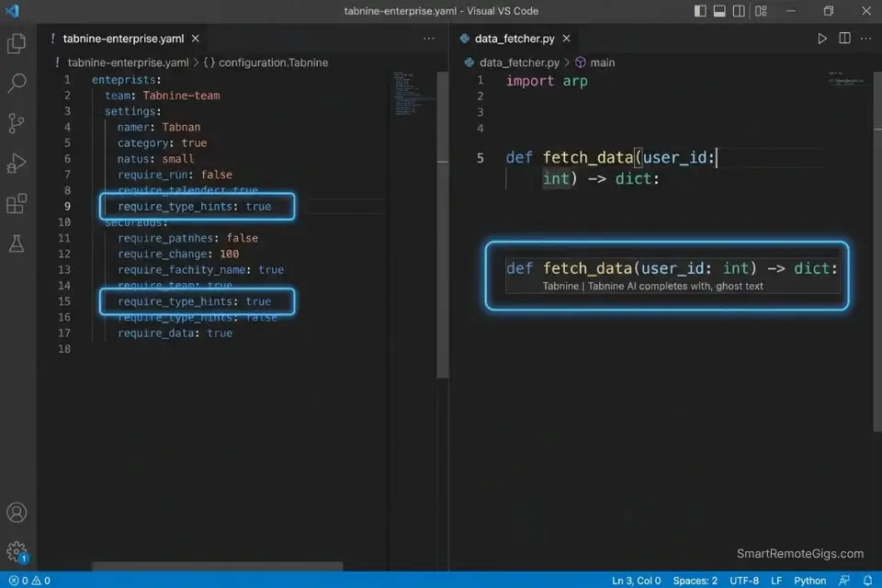Viewport: 882px width, 588px height.
Task: Expand the main symbol in the breadcrumb
Action: [602, 62]
